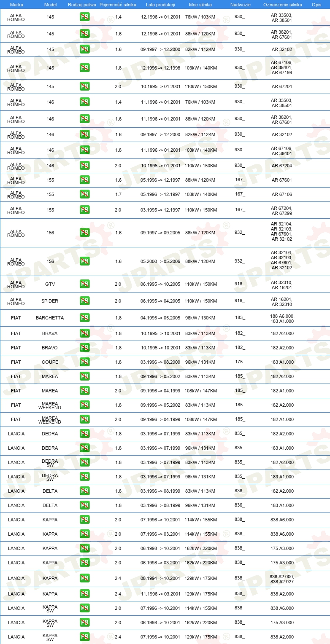The image size is (330, 644).
Task: Click the BRAVA model cell
Action: [50, 333]
